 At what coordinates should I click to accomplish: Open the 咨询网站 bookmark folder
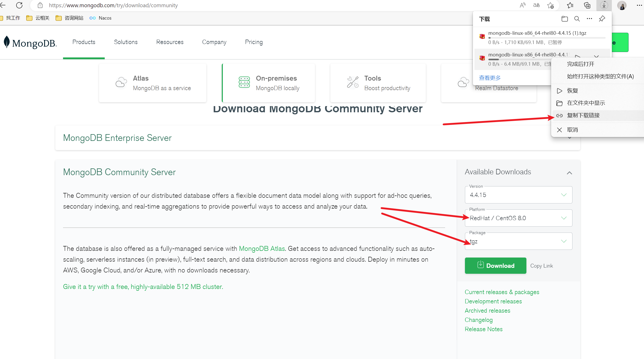pyautogui.click(x=69, y=18)
